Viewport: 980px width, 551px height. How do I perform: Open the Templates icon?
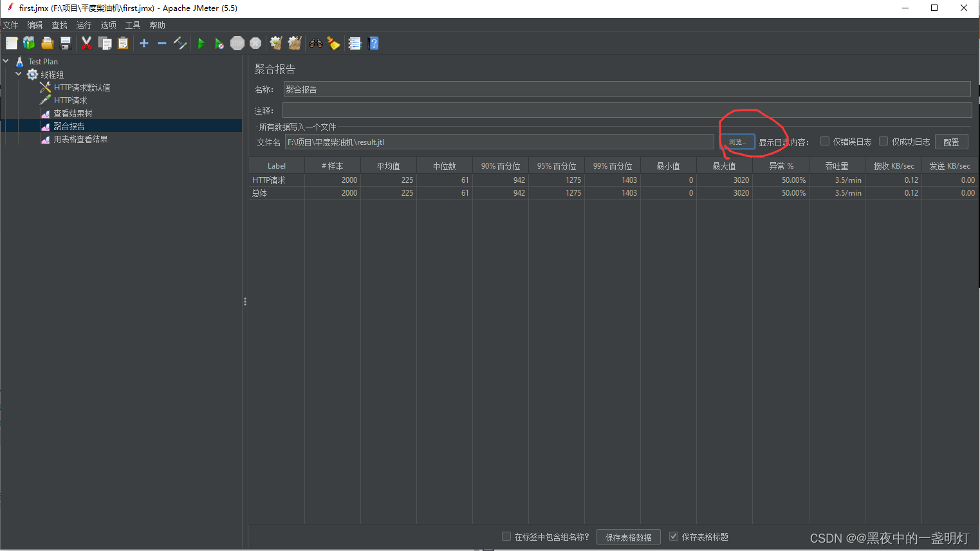click(30, 43)
